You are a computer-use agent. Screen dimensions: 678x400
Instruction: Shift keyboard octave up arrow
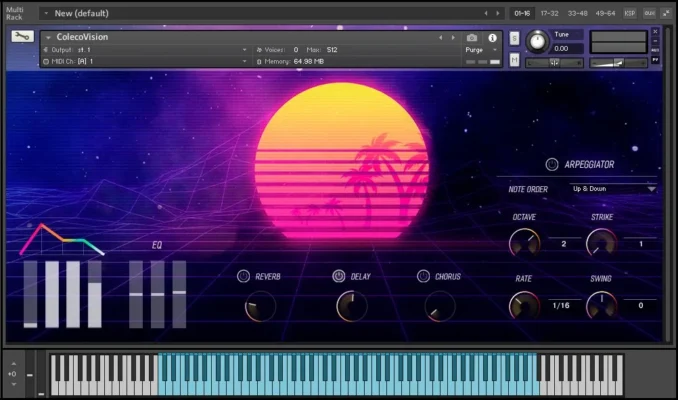click(13, 364)
